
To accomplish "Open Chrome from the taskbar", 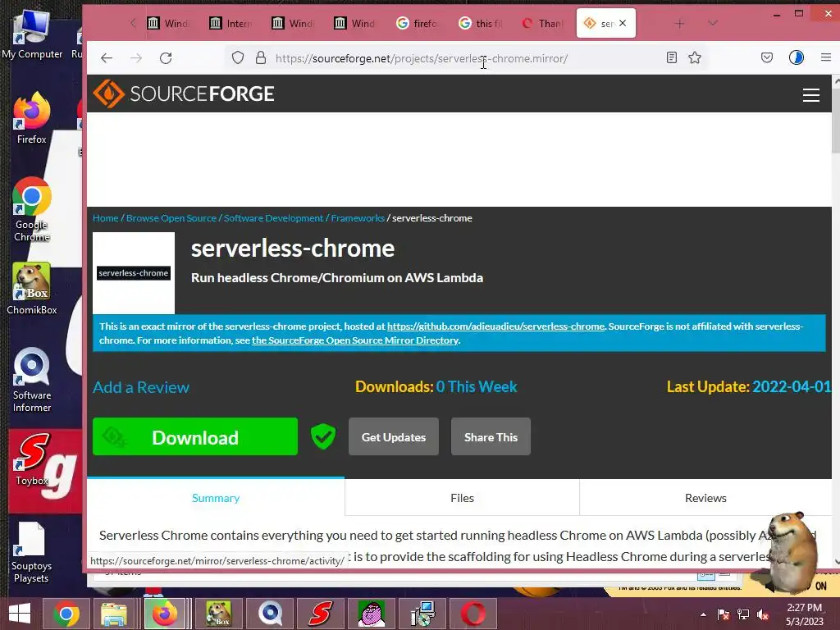I will 66,614.
